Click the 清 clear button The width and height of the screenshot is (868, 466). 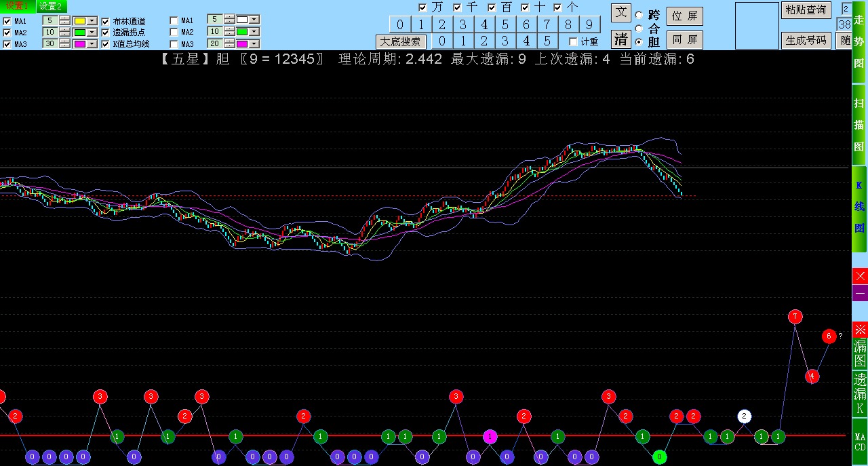pyautogui.click(x=620, y=39)
